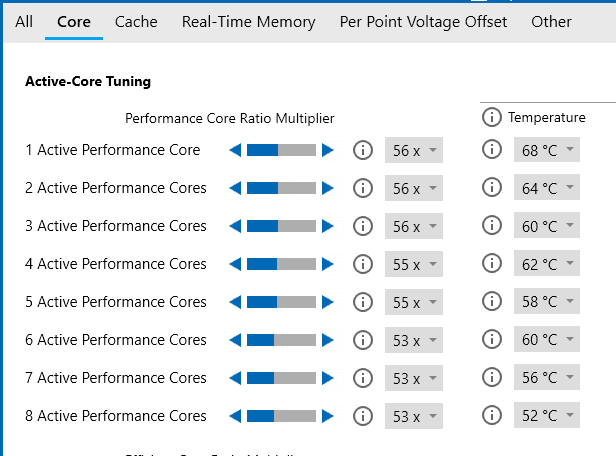The width and height of the screenshot is (616, 456).
Task: Open the 58 °C temperature dropdown
Action: coord(546,301)
